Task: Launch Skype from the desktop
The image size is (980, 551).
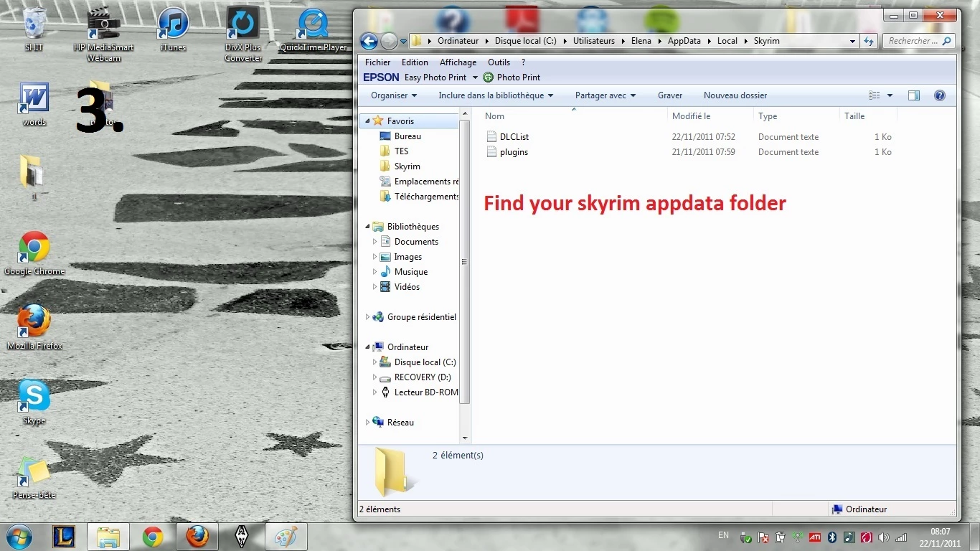Action: [x=34, y=402]
